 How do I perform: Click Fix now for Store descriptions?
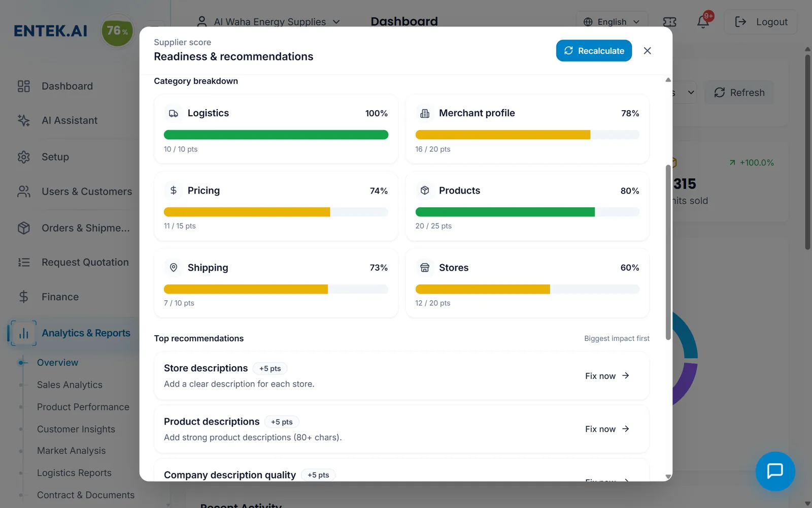click(607, 376)
